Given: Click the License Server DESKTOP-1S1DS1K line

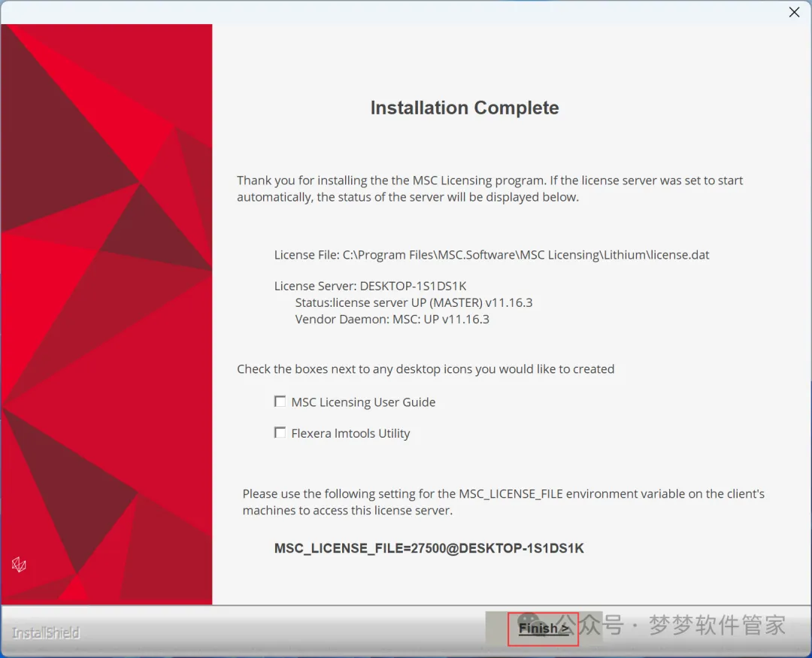Looking at the screenshot, I should [x=370, y=286].
